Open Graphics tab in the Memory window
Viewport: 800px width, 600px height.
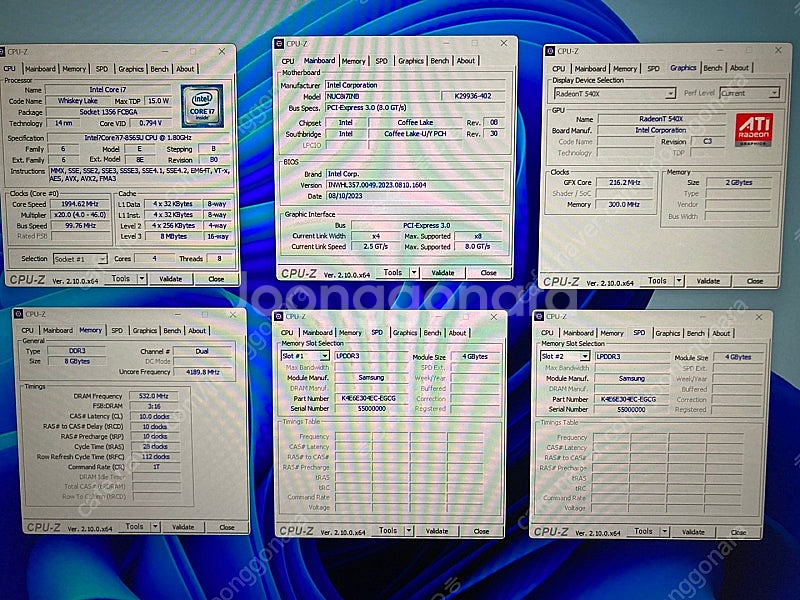(144, 331)
